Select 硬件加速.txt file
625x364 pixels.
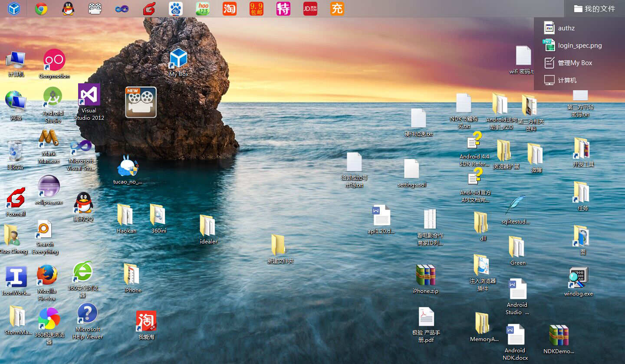418,122
